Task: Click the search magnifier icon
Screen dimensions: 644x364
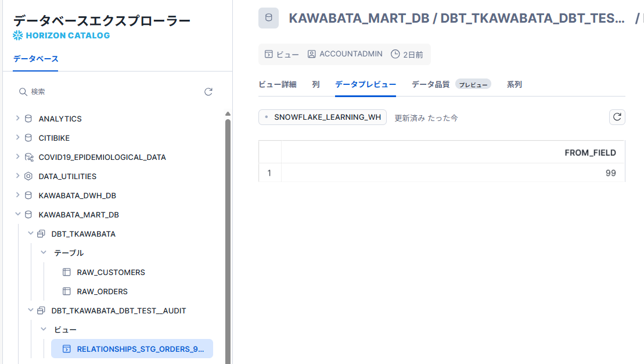Action: click(x=23, y=92)
